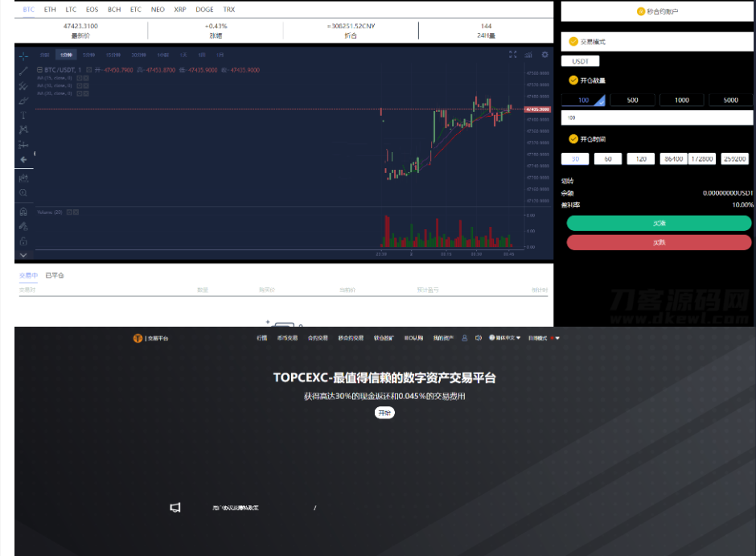Screen dimensions: 756x556
Task: Click the lock drawings icon
Action: click(23, 241)
